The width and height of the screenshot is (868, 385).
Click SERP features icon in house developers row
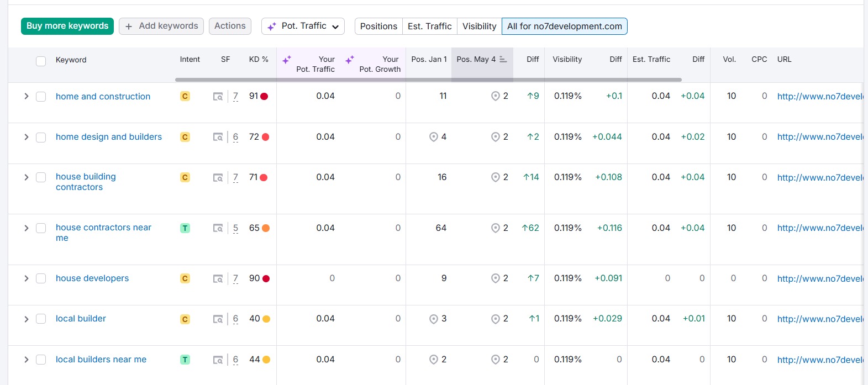tap(218, 279)
